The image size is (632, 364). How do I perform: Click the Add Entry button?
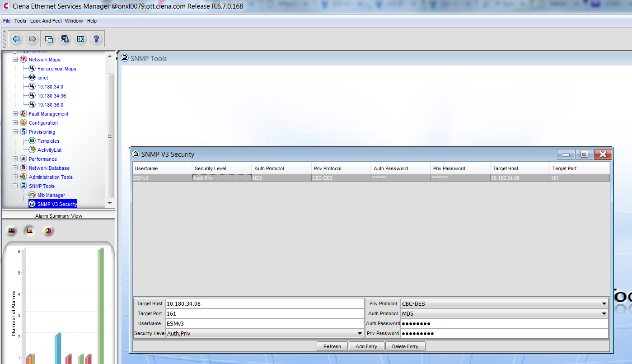[366, 346]
